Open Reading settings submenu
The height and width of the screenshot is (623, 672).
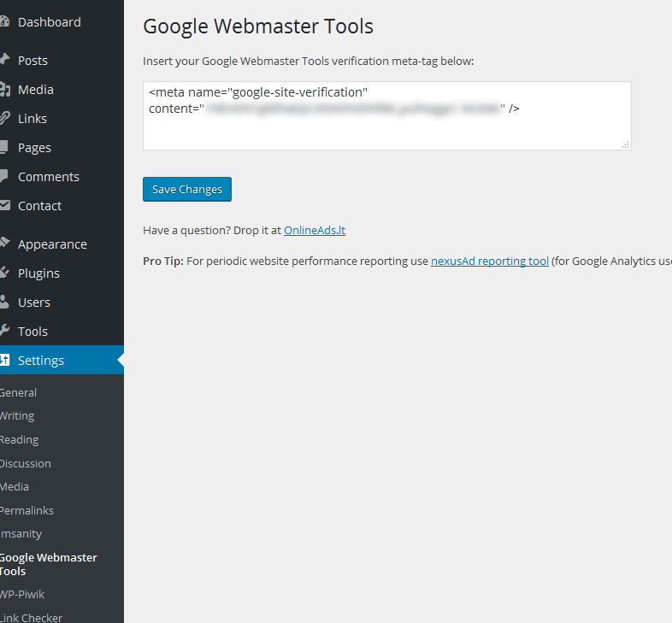coord(19,440)
